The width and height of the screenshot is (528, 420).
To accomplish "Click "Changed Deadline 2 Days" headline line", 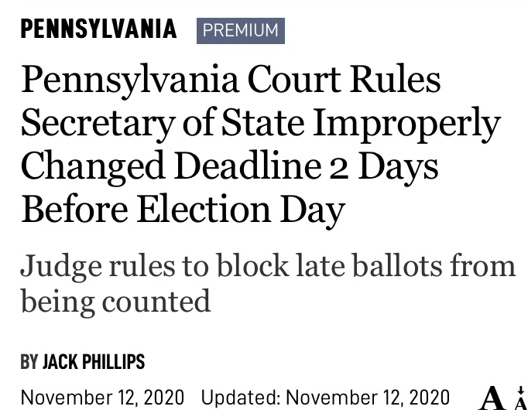I will pos(229,166).
